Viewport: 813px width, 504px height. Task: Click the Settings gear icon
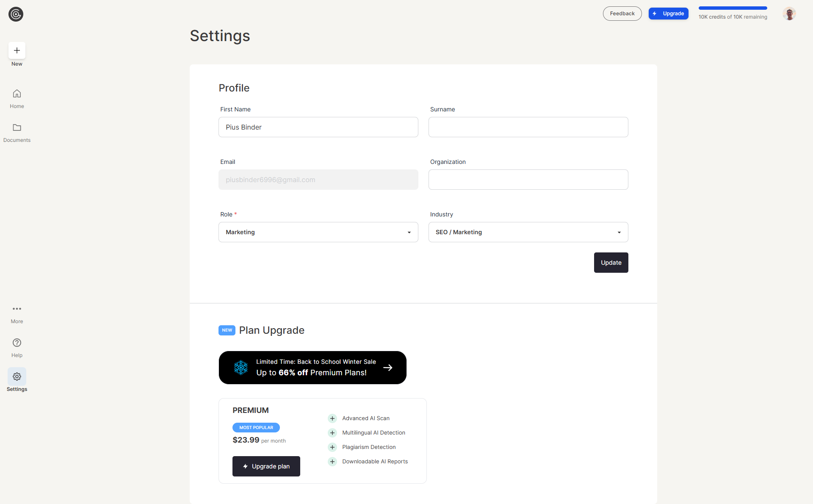(x=17, y=377)
